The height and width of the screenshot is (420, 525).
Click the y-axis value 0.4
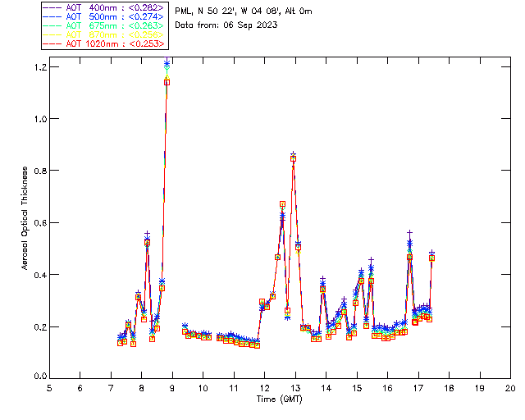(40, 275)
